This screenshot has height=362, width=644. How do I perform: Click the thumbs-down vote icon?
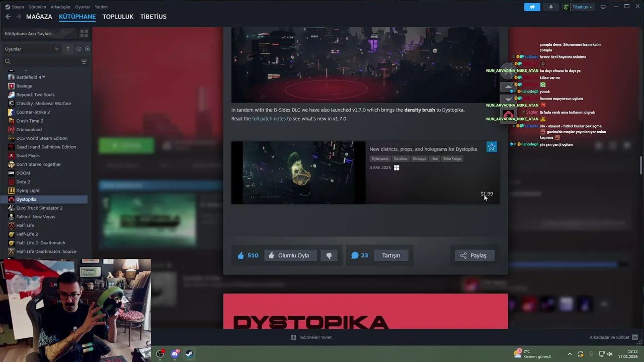(329, 255)
